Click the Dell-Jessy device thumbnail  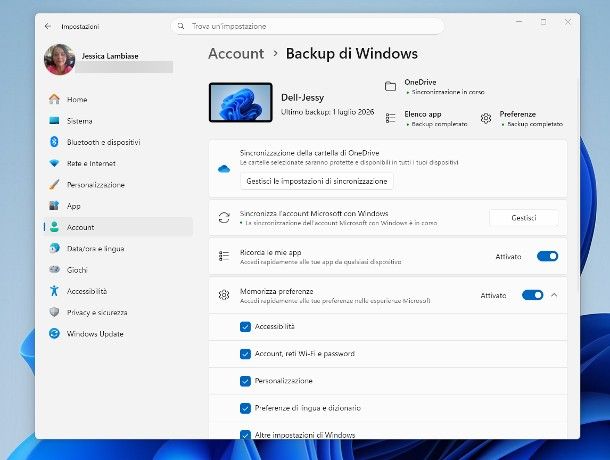coord(241,102)
